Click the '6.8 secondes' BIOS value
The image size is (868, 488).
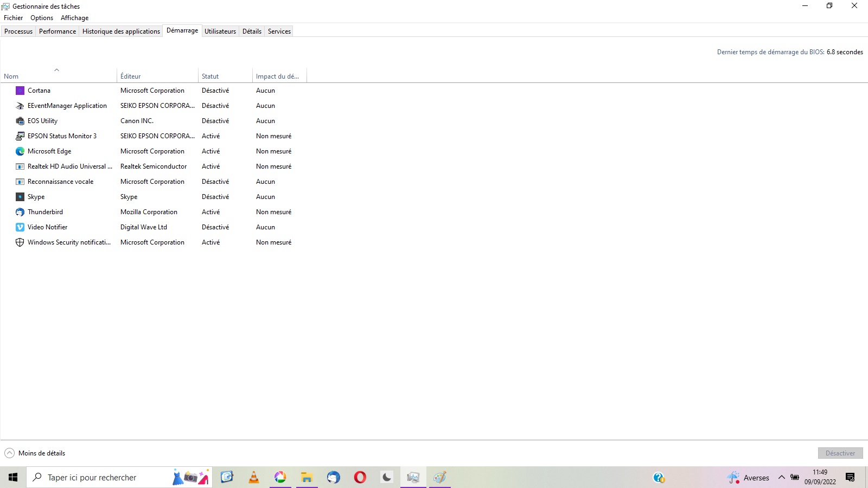tap(845, 52)
